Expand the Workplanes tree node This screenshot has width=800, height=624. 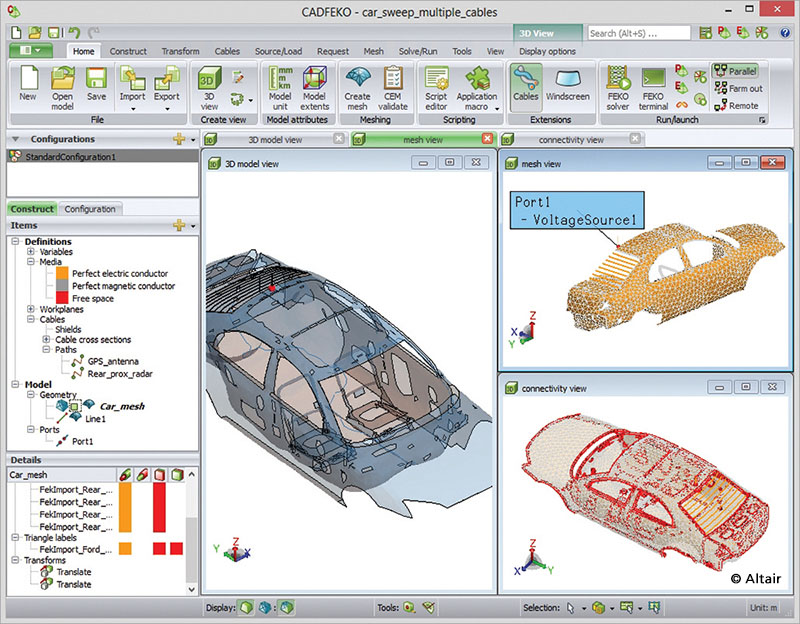31,309
